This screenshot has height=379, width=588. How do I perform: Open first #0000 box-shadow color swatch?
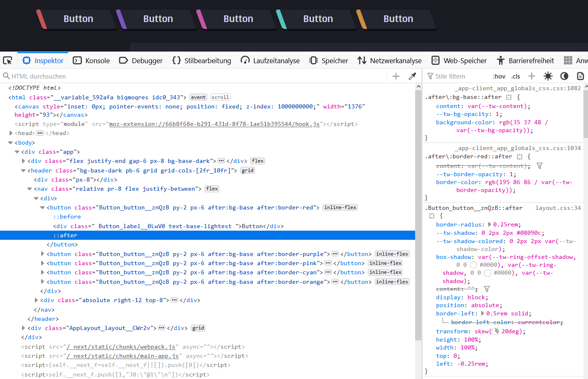473,265
